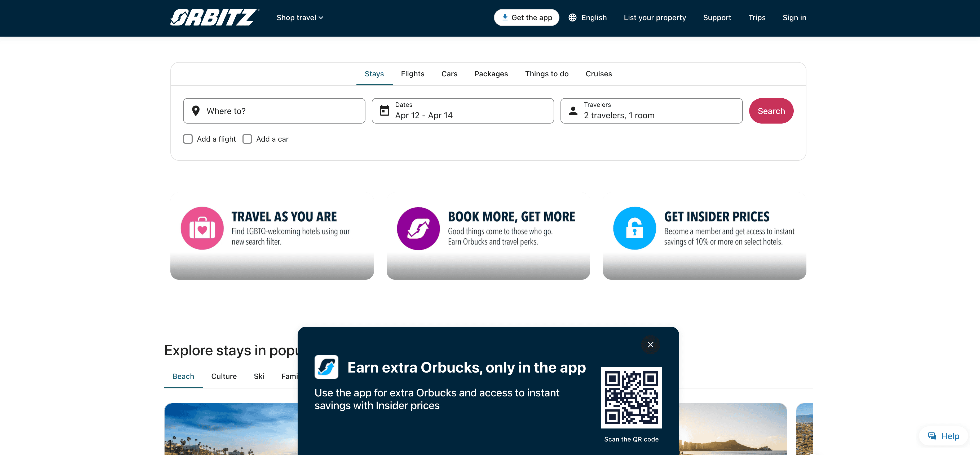Expand the Shop travel menu
This screenshot has height=455, width=980.
(x=300, y=17)
